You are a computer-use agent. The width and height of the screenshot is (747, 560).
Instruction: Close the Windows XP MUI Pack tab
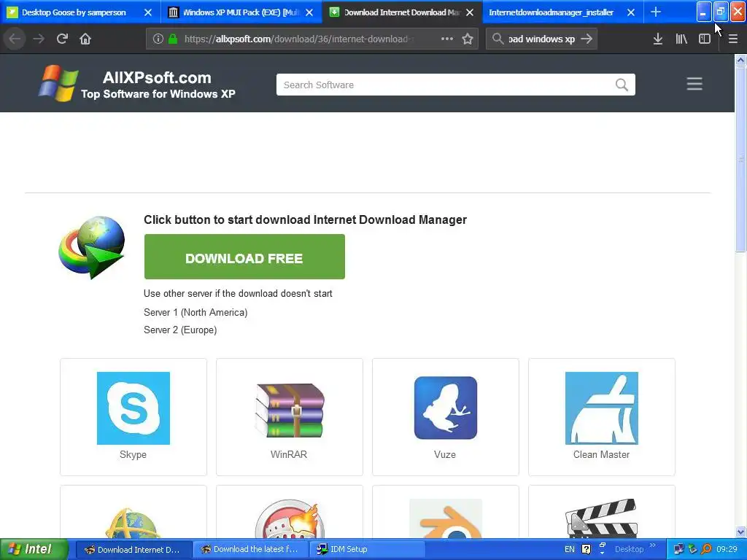(x=309, y=12)
